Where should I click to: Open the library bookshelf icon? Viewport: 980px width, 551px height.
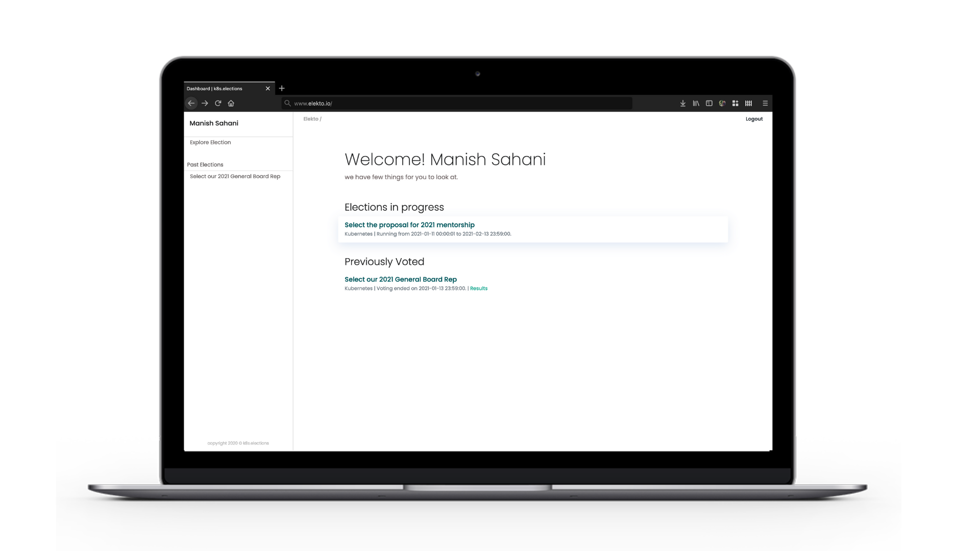click(696, 103)
